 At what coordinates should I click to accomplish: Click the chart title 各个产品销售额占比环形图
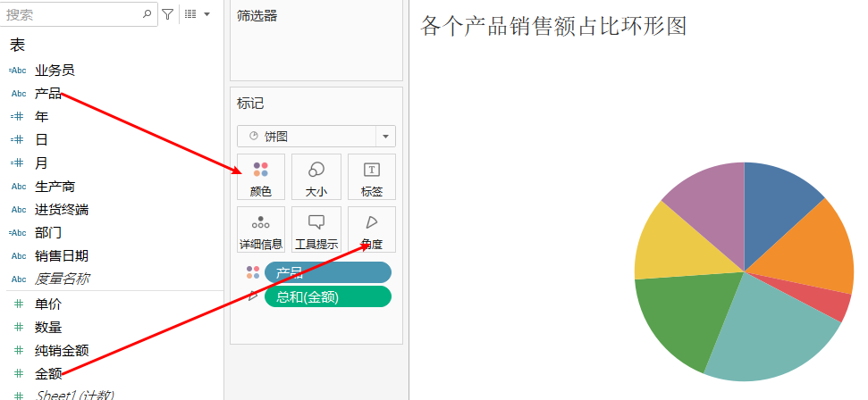553,26
